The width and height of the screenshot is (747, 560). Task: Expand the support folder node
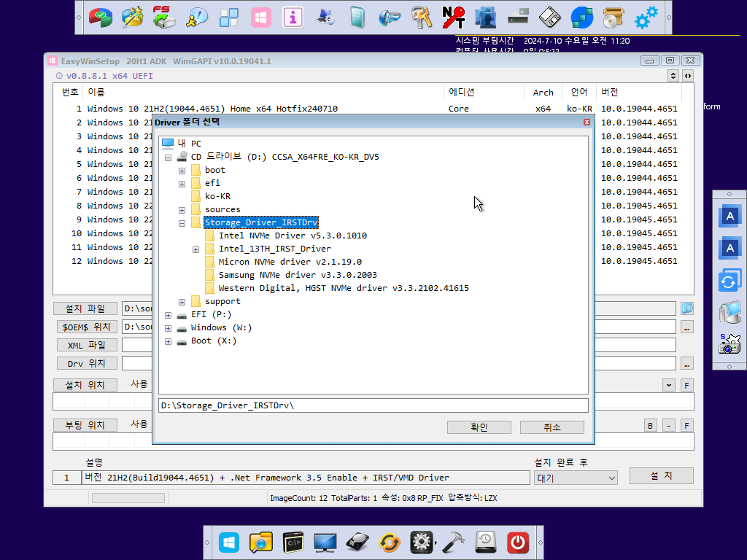[182, 302]
